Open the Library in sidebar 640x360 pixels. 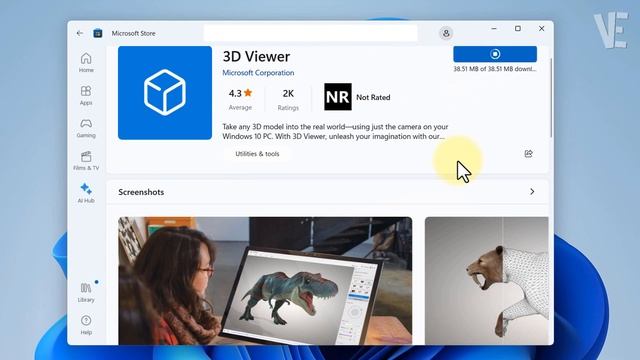[x=86, y=292]
